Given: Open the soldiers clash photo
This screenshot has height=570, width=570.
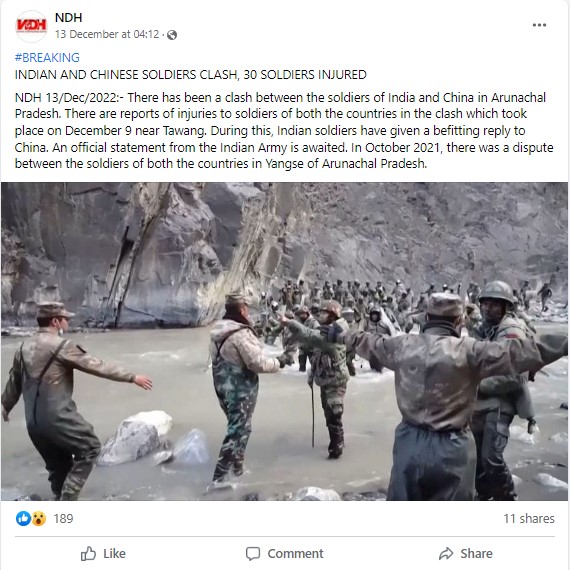Looking at the screenshot, I should tap(285, 341).
